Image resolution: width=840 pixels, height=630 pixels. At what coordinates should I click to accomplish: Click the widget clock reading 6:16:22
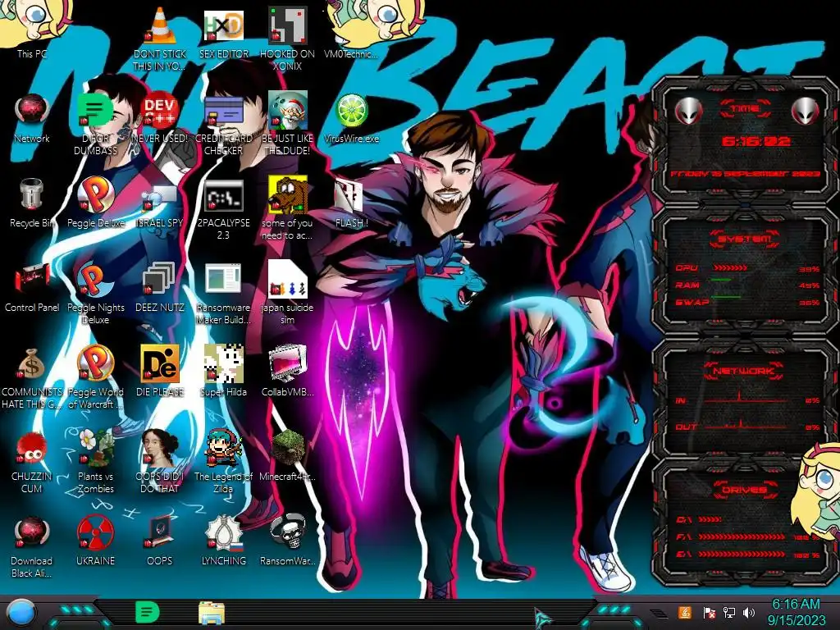point(756,141)
